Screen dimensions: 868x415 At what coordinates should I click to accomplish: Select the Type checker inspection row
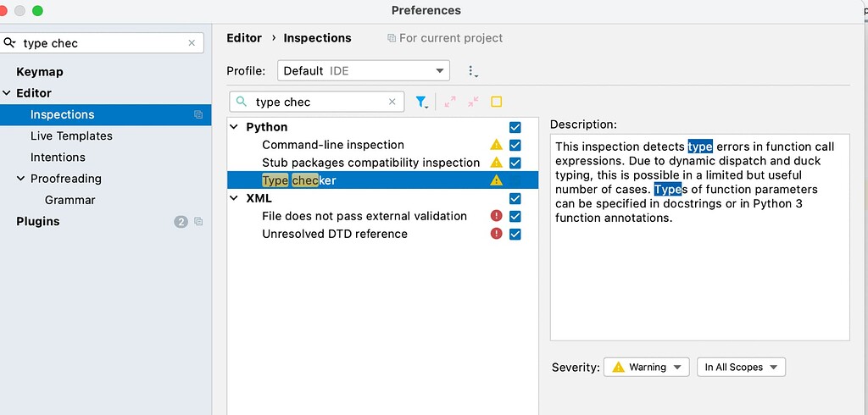point(382,180)
